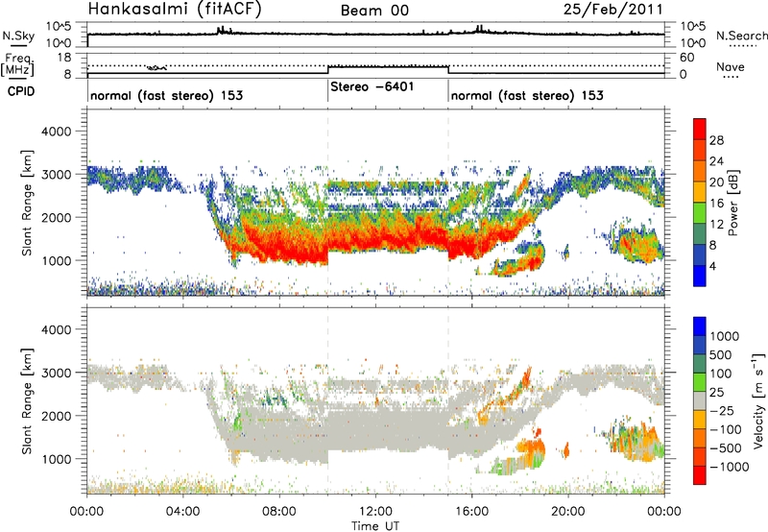Click the 16:00 time tick label

point(471,512)
